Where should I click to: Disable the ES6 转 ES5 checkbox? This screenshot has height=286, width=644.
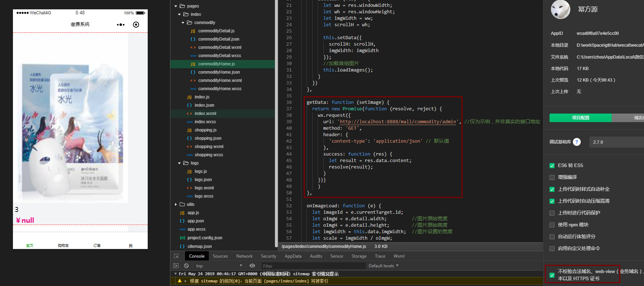click(x=552, y=166)
